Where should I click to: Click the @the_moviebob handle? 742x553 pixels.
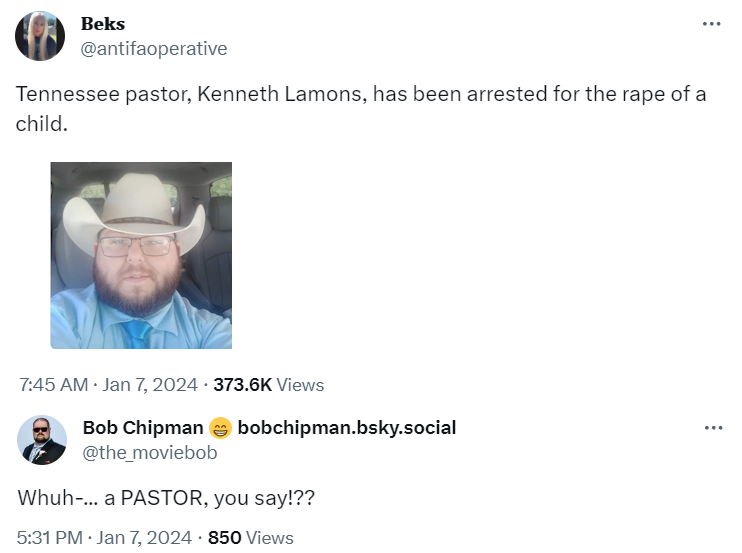click(x=149, y=452)
